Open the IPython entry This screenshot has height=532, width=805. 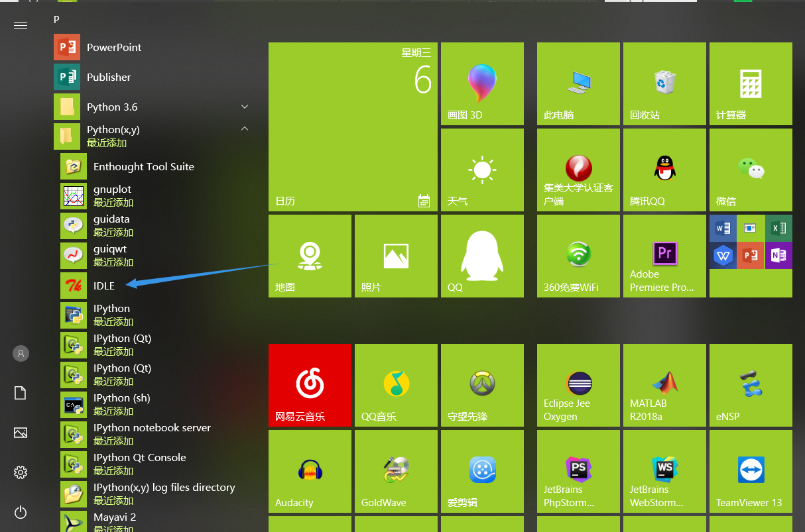[156, 315]
